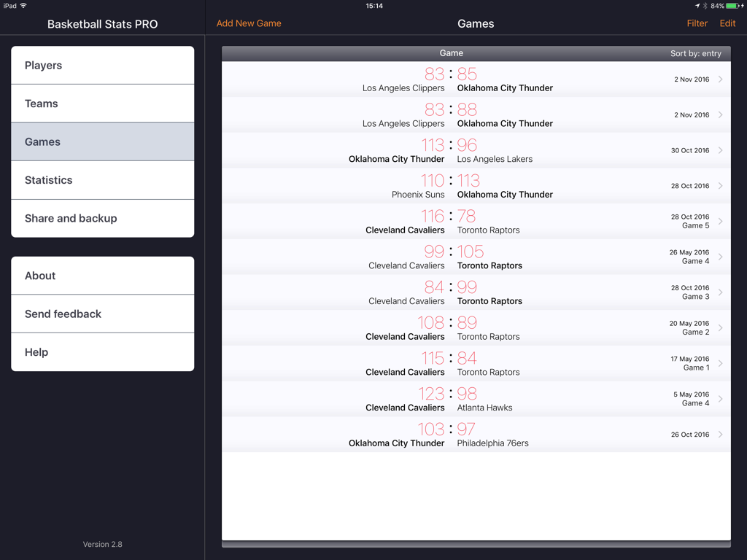Expand details for Clippers 83:85 Thunder game

click(x=476, y=79)
